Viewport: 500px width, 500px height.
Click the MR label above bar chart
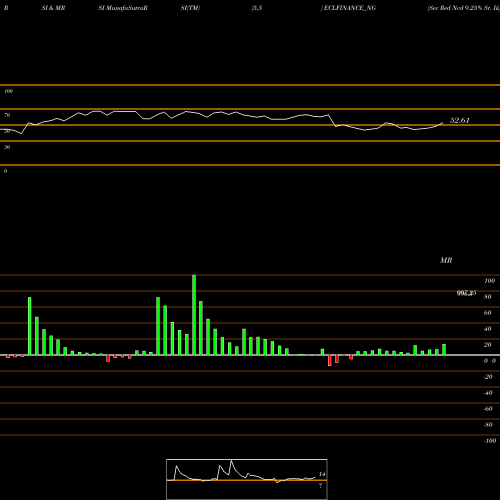coord(446,260)
